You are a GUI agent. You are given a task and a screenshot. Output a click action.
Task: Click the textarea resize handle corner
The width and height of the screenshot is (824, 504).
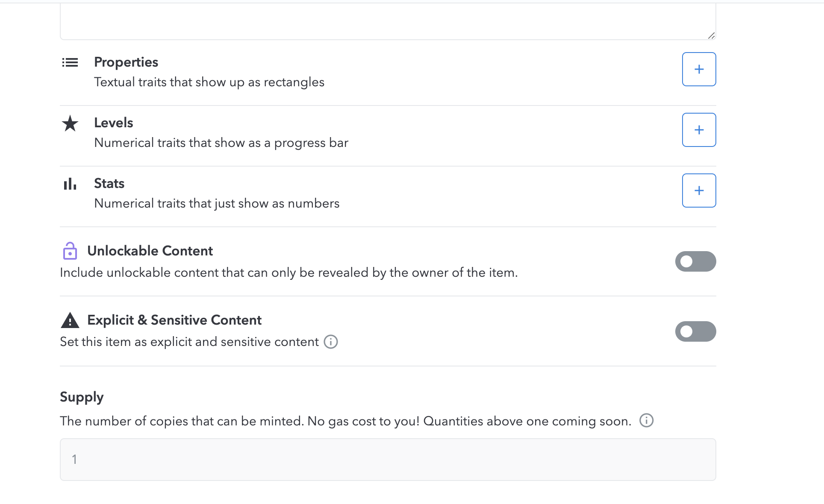[711, 36]
